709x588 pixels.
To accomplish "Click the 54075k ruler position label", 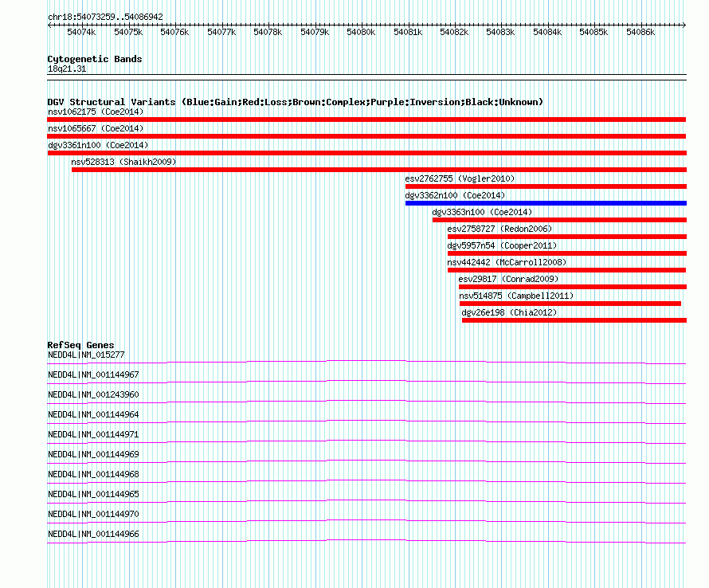I will click(128, 32).
